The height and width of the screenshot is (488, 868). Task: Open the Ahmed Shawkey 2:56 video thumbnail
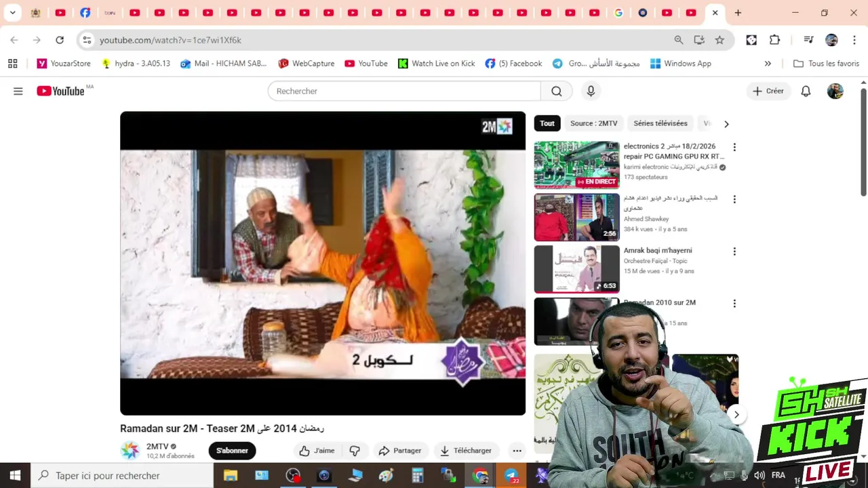pyautogui.click(x=576, y=217)
